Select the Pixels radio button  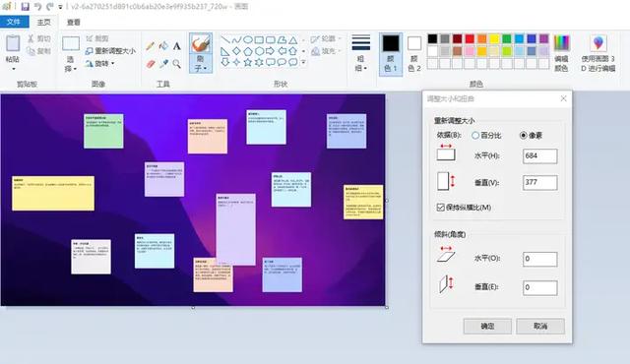point(523,135)
